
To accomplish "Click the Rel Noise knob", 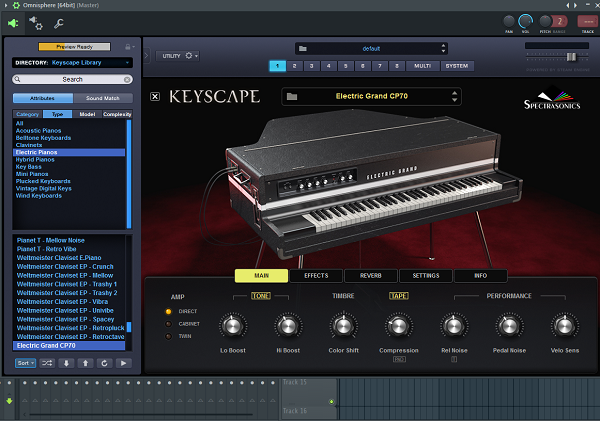I will click(454, 326).
